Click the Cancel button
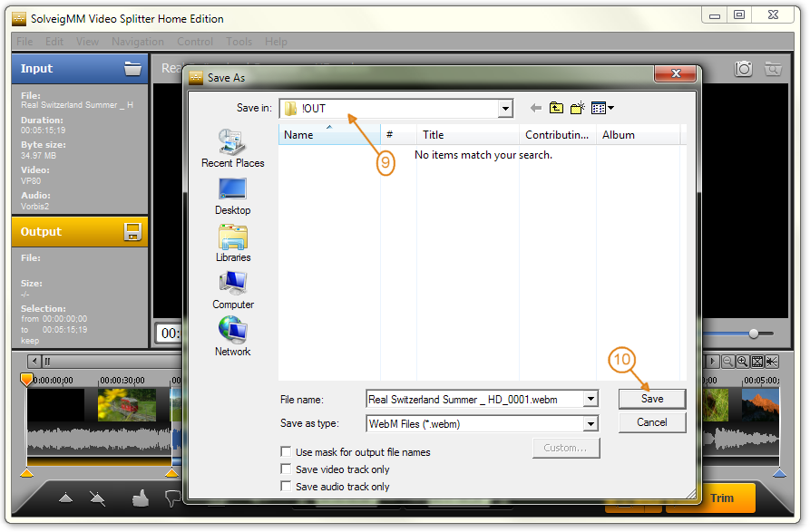Image resolution: width=810 pixels, height=532 pixels. [652, 422]
